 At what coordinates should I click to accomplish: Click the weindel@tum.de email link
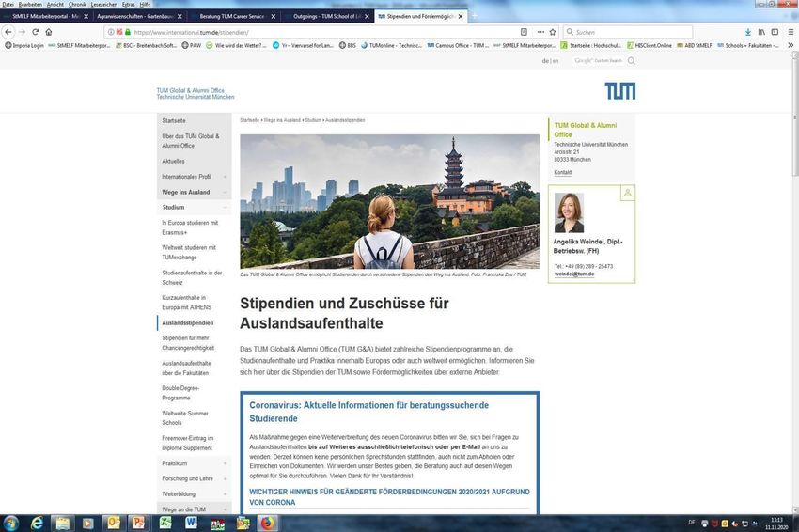573,274
